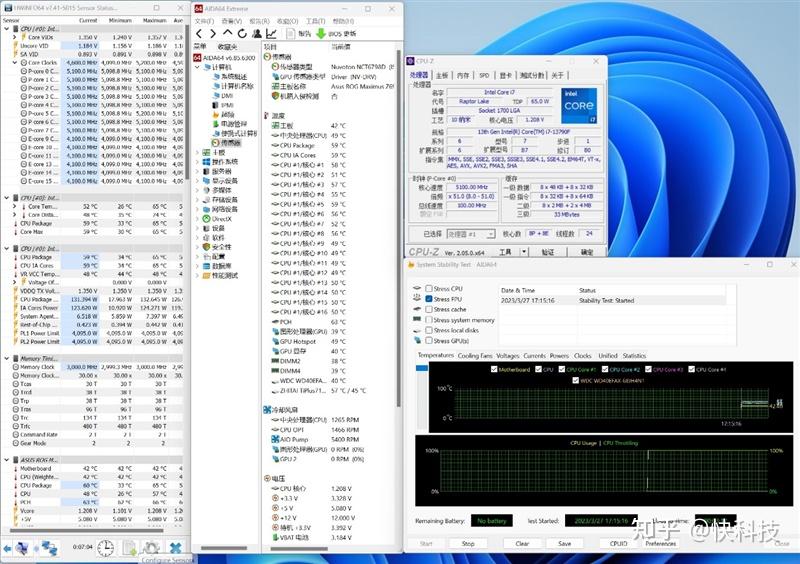The width and height of the screenshot is (800, 564).
Task: Open Tools menu in AIDA64
Action: (x=315, y=21)
